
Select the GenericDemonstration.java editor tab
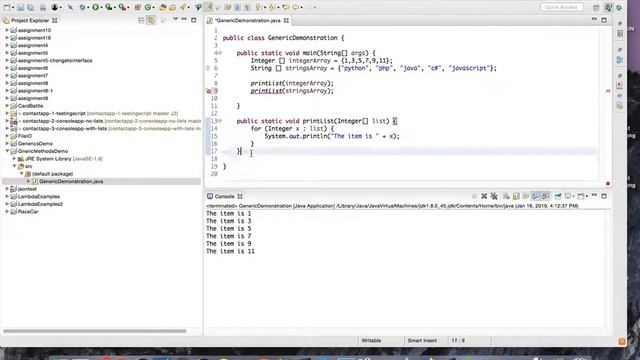coord(247,20)
